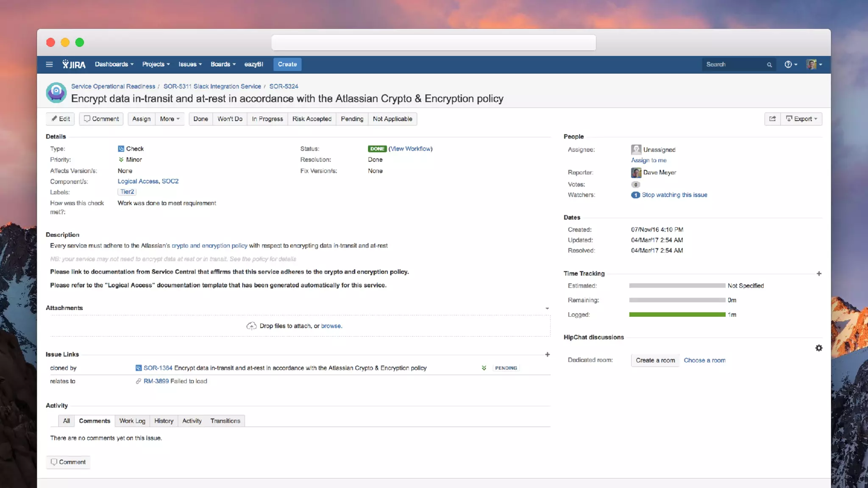
Task: Open the Attachments options arrow
Action: coord(547,308)
